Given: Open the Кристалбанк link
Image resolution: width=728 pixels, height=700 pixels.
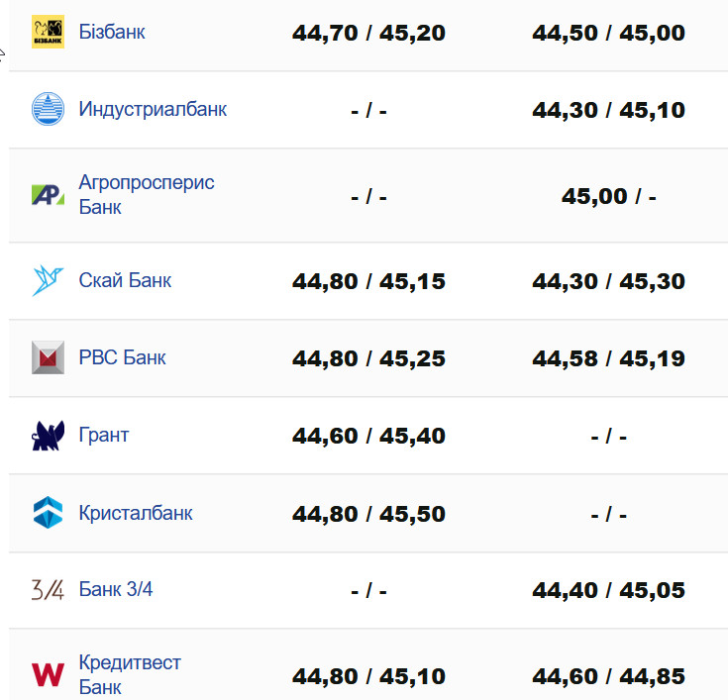Looking at the screenshot, I should coord(136,513).
